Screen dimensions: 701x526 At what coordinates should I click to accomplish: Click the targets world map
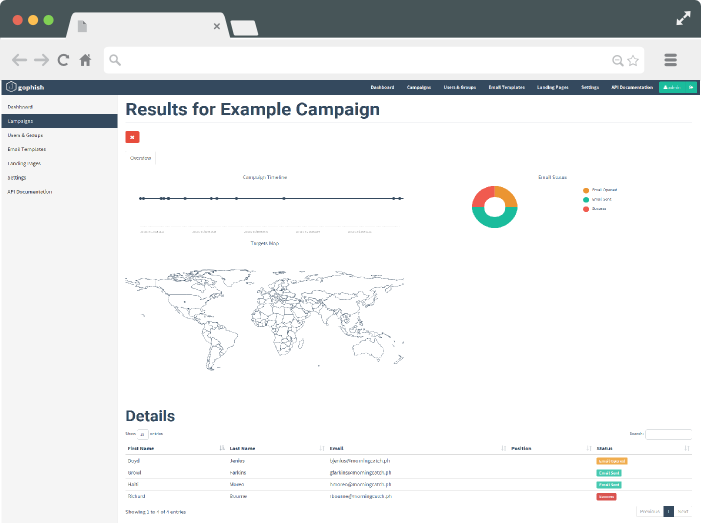(265, 319)
